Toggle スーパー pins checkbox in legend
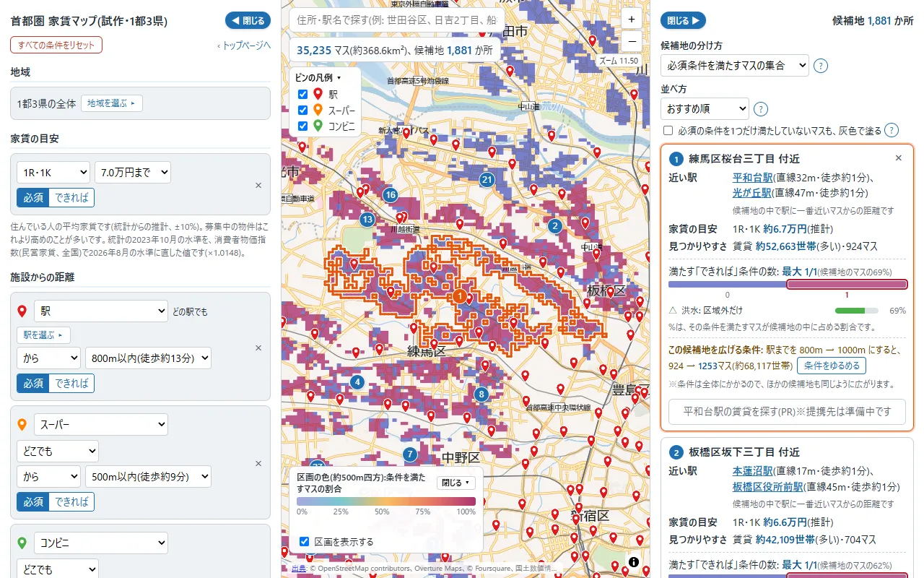Viewport: 924px width, 578px height. pos(303,110)
